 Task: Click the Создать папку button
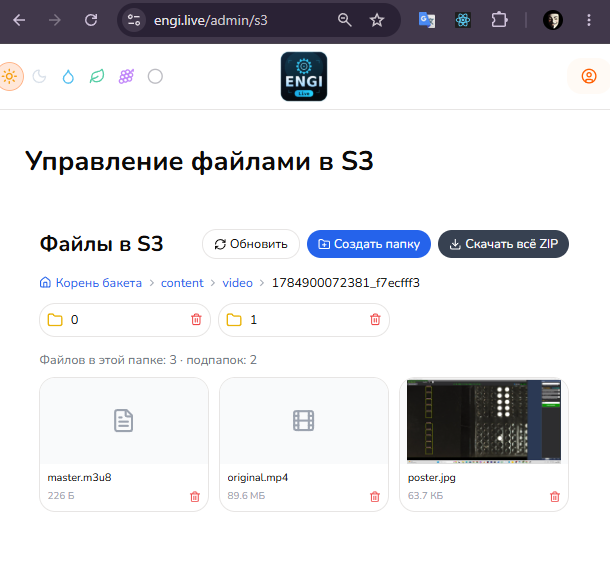[x=369, y=244]
